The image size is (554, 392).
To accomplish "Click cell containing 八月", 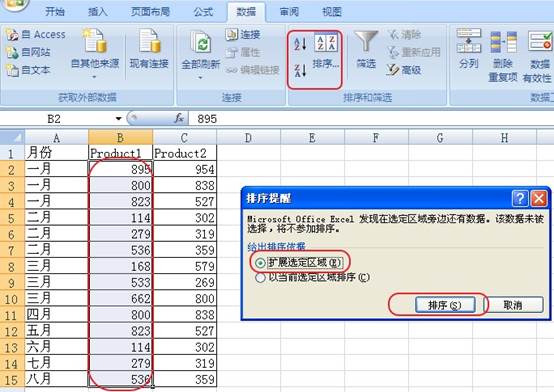I will click(x=56, y=380).
